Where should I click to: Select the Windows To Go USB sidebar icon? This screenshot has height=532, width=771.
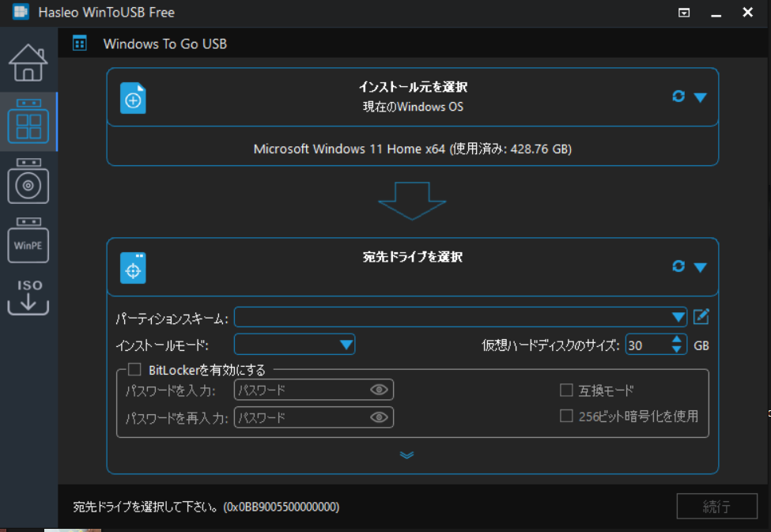[x=28, y=121]
